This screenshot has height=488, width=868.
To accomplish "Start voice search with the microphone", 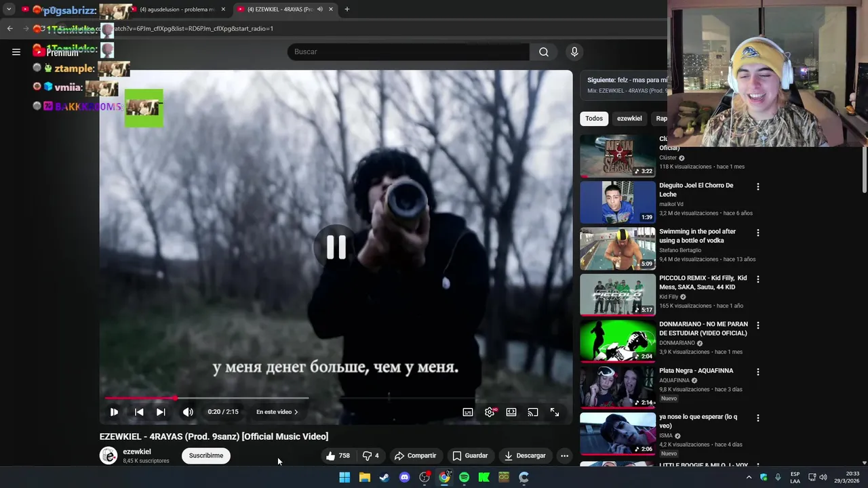I will 574,52.
